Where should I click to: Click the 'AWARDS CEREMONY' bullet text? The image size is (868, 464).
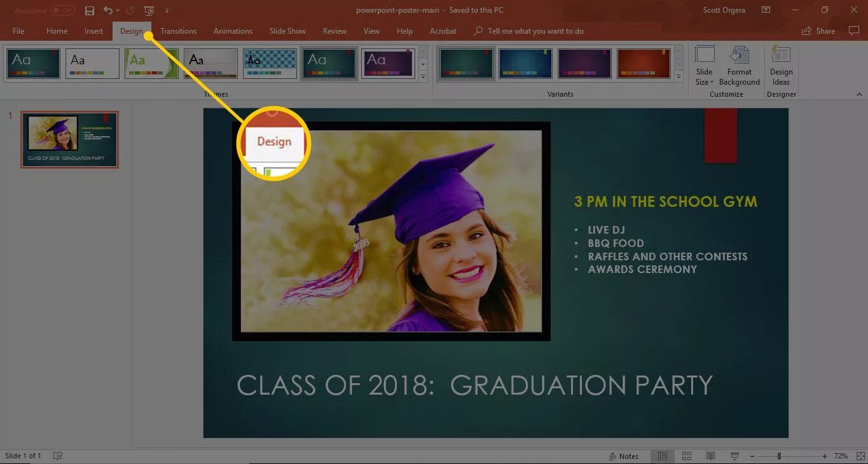[x=642, y=269]
